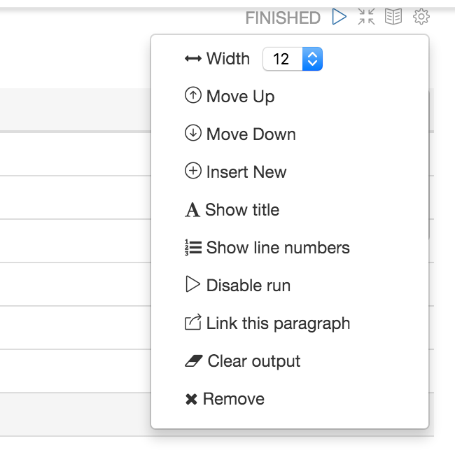The image size is (455, 476).
Task: Toggle Show title option
Action: tap(242, 210)
